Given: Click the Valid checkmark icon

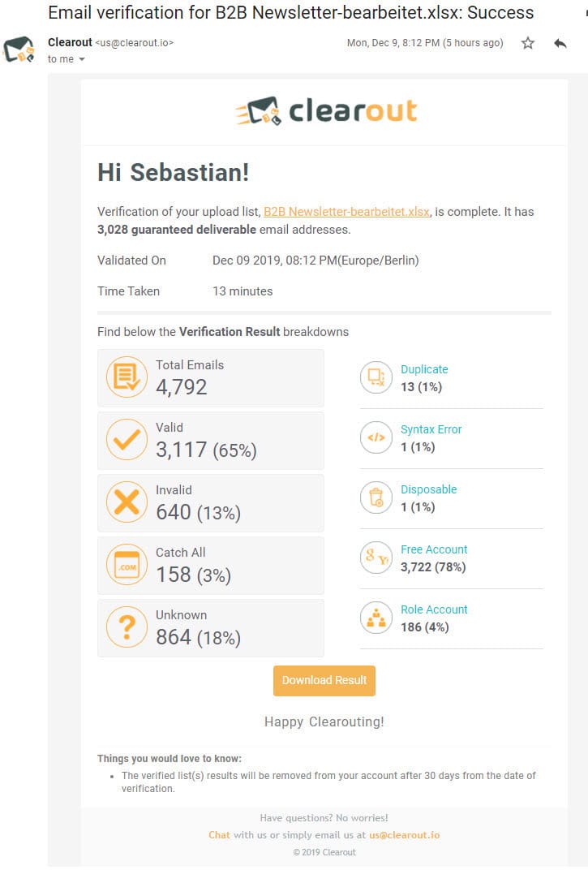Looking at the screenshot, I should point(127,440).
